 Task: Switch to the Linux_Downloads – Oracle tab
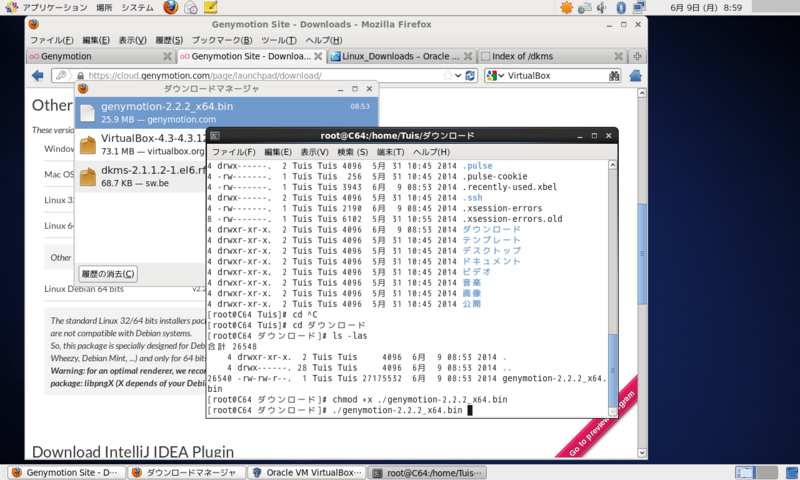point(401,56)
